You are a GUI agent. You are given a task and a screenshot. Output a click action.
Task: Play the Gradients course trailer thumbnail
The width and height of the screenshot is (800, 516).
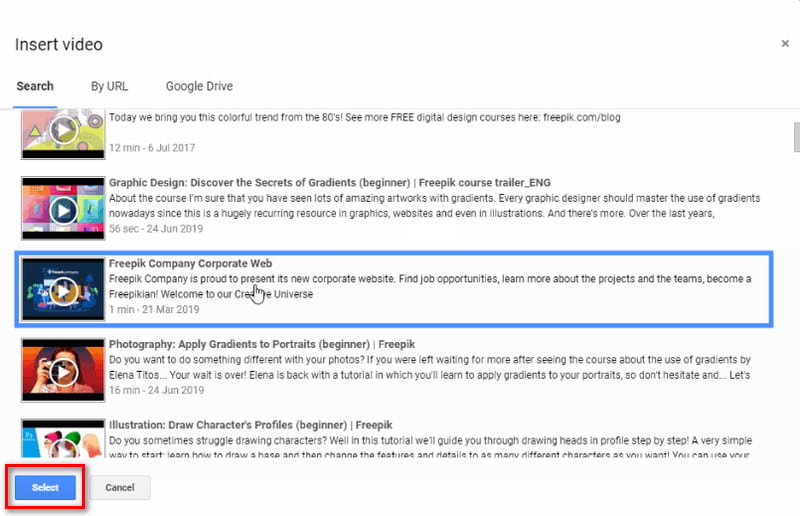(x=63, y=208)
